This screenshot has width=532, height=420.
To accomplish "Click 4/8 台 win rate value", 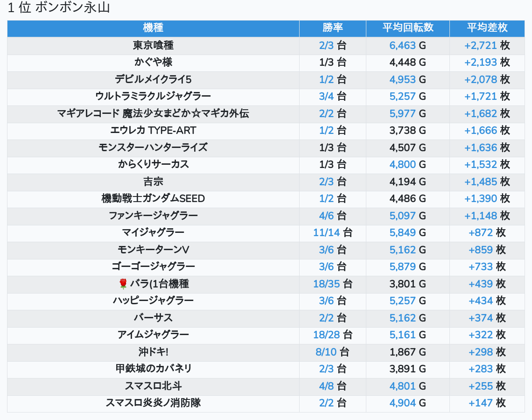I will pos(332,386).
